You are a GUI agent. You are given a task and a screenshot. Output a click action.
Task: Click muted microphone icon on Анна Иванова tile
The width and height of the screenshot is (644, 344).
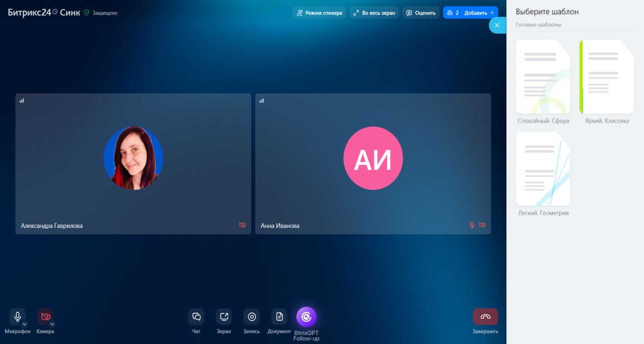click(472, 225)
